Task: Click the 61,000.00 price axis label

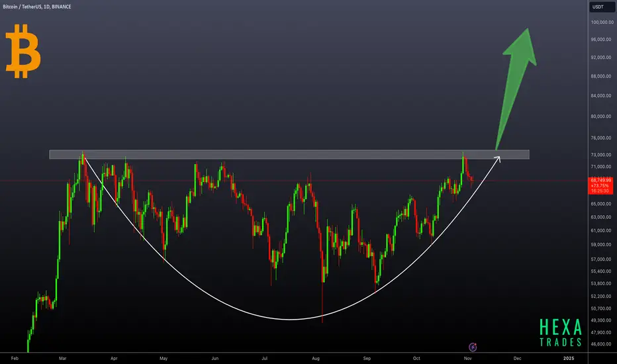Action: tap(601, 230)
